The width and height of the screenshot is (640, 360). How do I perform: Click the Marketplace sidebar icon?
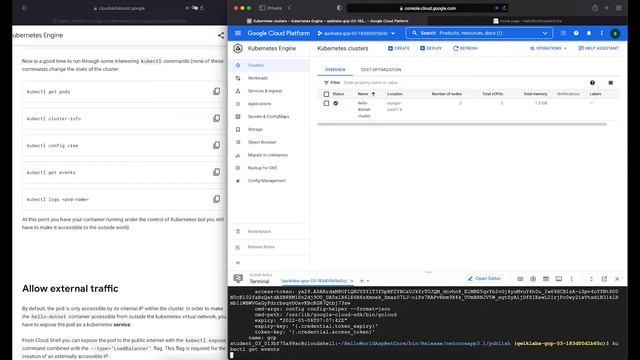pos(238,231)
